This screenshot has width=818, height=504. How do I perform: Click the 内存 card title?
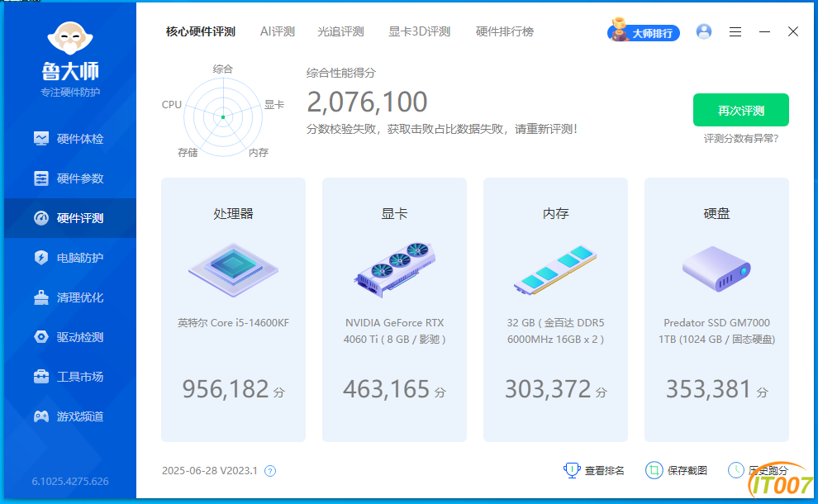coord(555,213)
